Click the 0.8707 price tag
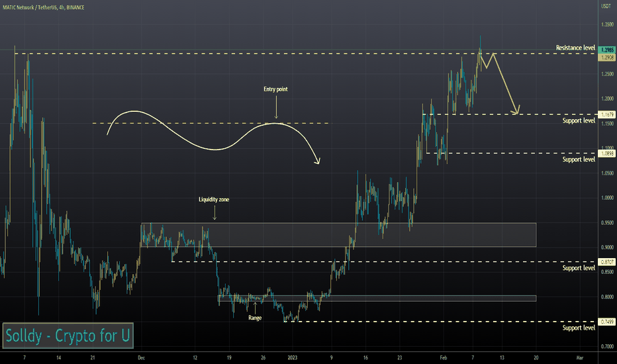 tap(607, 262)
